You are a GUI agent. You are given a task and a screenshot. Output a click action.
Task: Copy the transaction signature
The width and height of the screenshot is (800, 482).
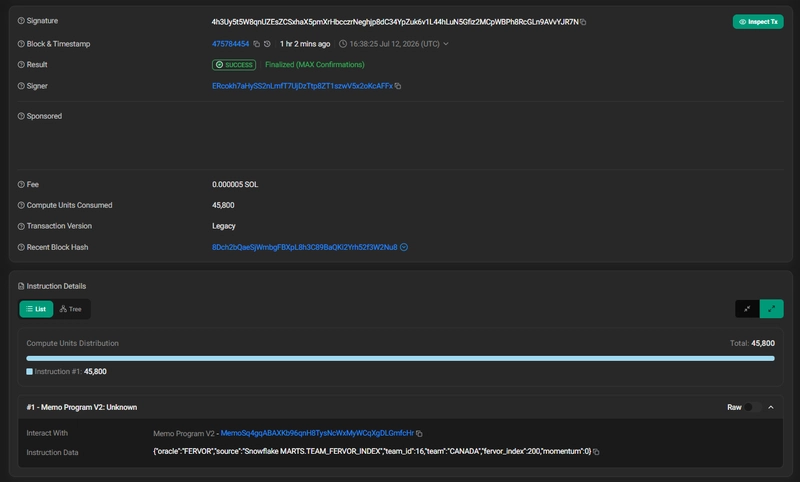(583, 22)
